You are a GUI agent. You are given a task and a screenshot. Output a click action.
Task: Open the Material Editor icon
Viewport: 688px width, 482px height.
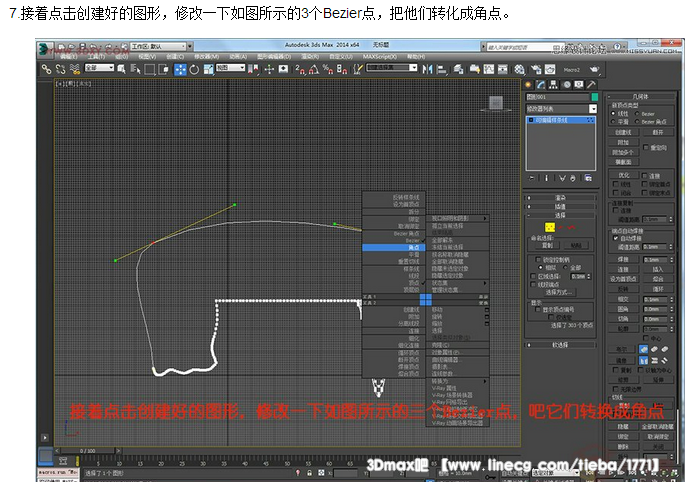(x=520, y=69)
